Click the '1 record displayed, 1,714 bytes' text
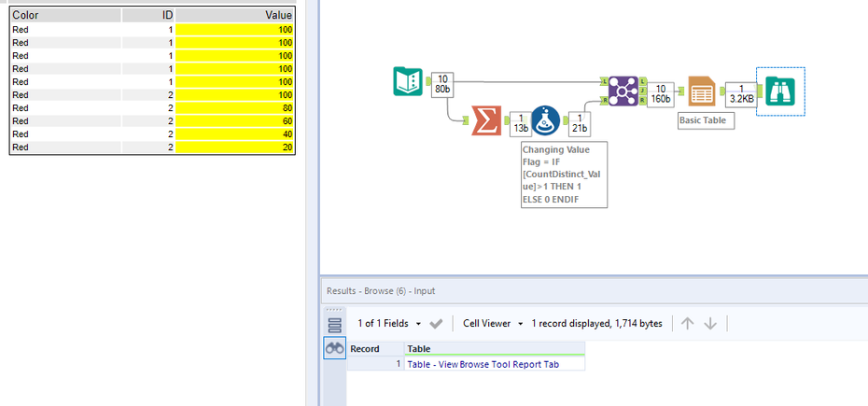 coord(596,324)
